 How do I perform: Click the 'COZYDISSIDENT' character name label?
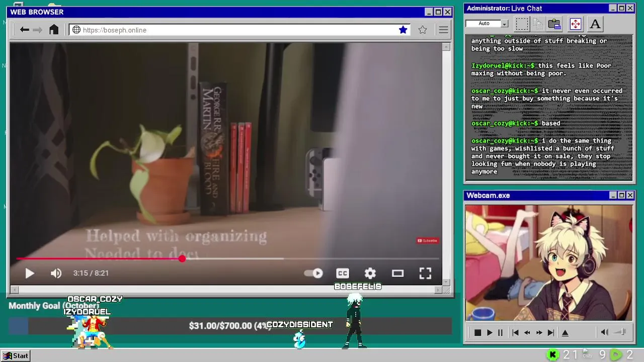pyautogui.click(x=299, y=325)
